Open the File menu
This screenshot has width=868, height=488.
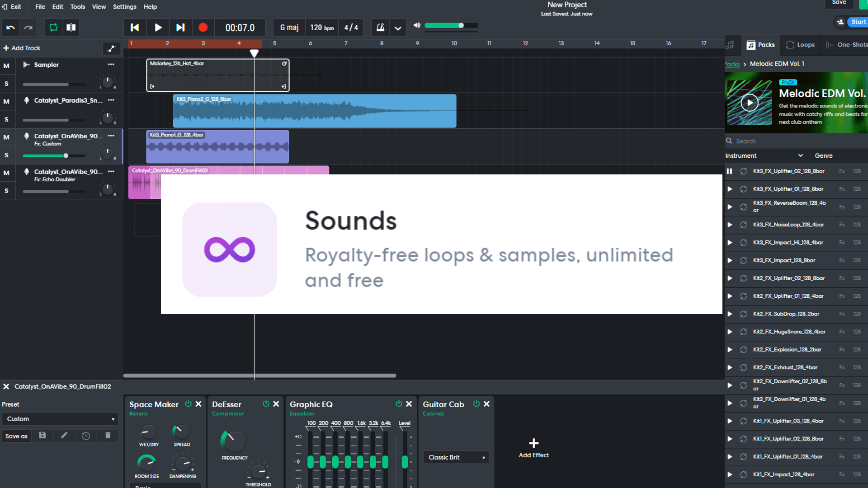40,7
